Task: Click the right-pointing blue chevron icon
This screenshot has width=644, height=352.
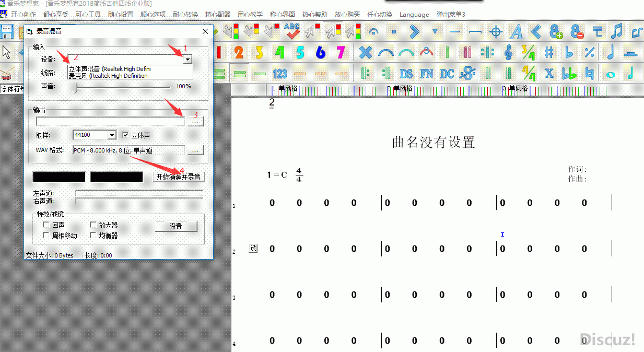Action: point(414,32)
